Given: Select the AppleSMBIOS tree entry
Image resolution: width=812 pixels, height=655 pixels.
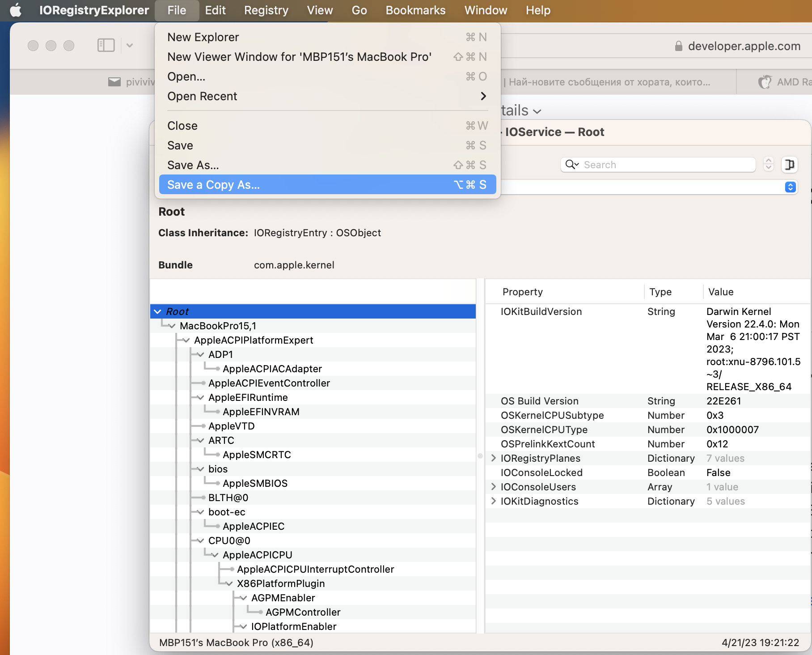Looking at the screenshot, I should click(255, 483).
